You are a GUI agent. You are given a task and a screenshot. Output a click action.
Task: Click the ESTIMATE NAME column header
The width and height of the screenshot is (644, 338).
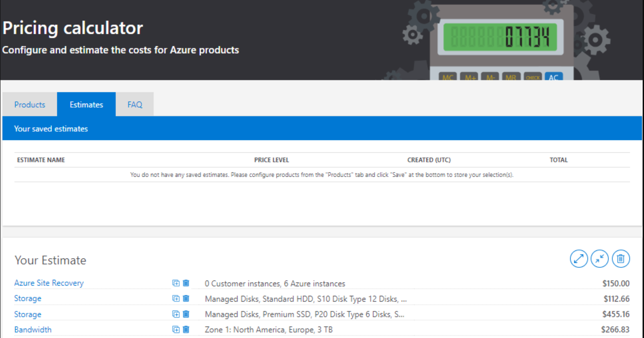click(x=41, y=160)
